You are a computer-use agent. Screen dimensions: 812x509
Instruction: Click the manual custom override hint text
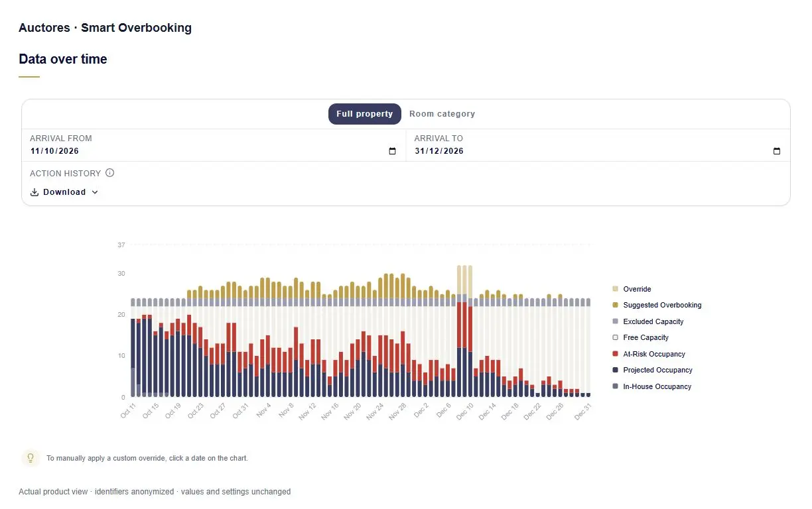pos(147,458)
